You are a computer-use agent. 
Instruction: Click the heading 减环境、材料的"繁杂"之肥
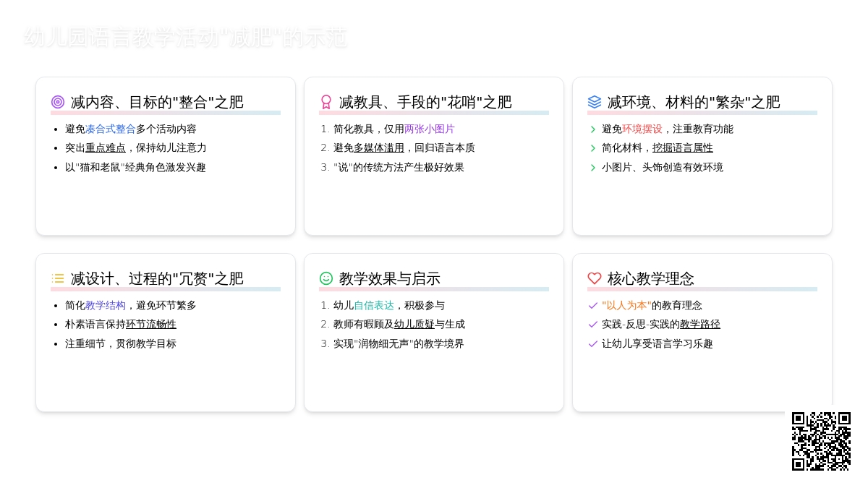coord(694,102)
